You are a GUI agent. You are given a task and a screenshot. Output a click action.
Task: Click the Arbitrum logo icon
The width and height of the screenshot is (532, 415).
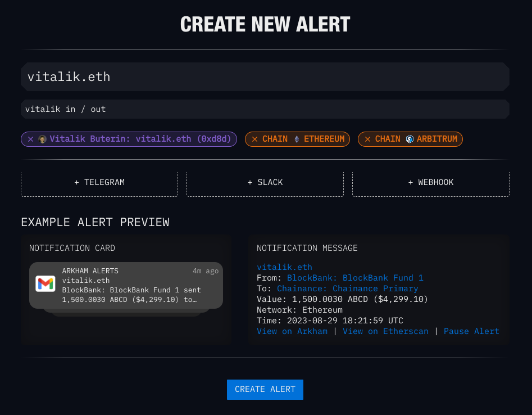click(x=410, y=139)
